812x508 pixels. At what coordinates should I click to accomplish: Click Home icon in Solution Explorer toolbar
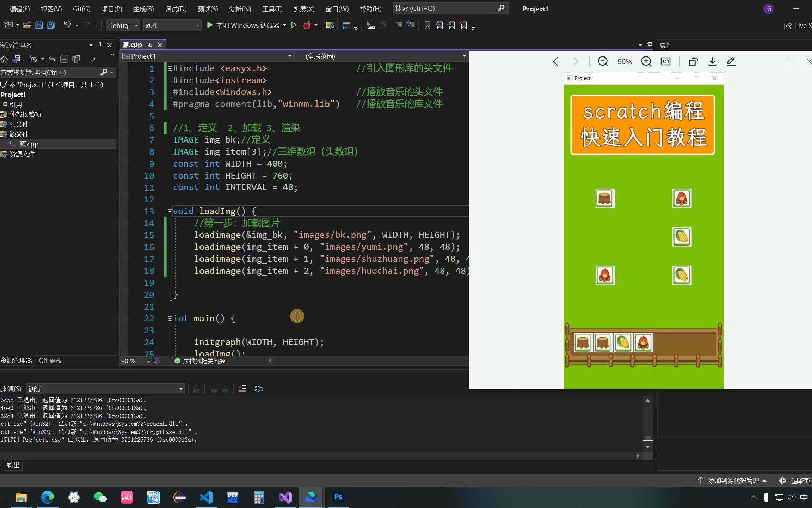coord(4,59)
